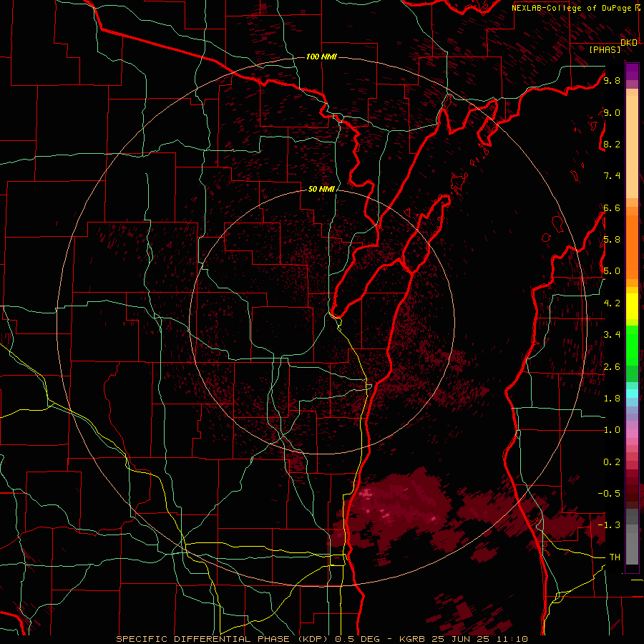Click the 11:10 timestamp in the caption
Screen dimensions: 644x644
point(511,639)
